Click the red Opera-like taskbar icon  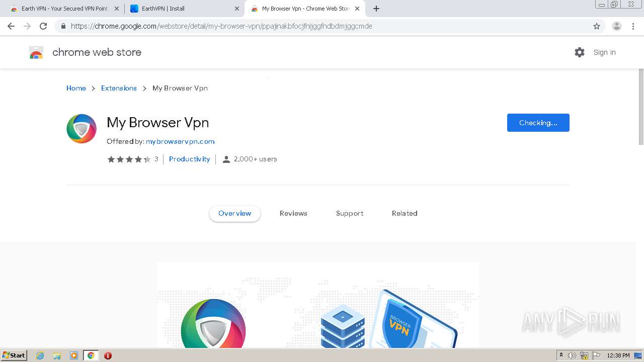tap(108, 355)
